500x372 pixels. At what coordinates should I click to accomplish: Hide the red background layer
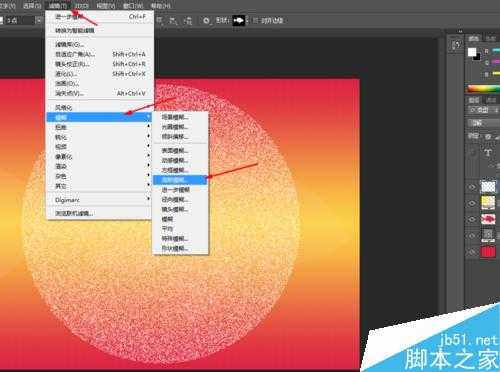click(x=472, y=252)
